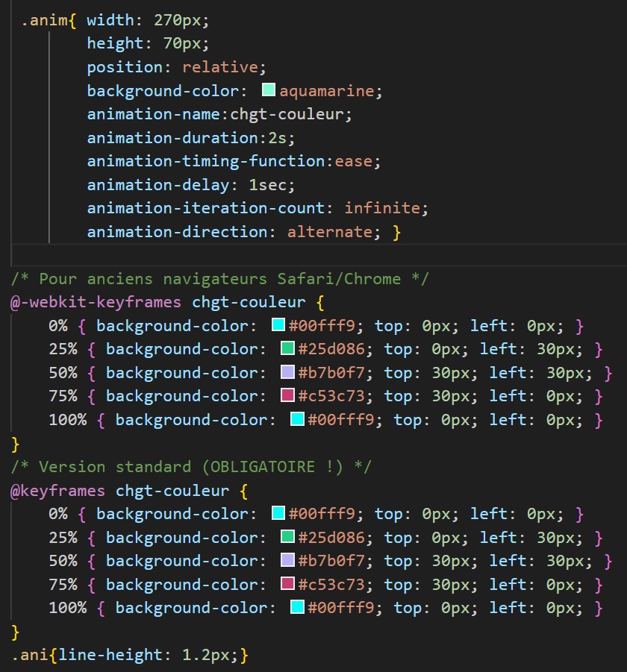Click the 100% cyan swatch in standard @keyframes

pos(297,608)
